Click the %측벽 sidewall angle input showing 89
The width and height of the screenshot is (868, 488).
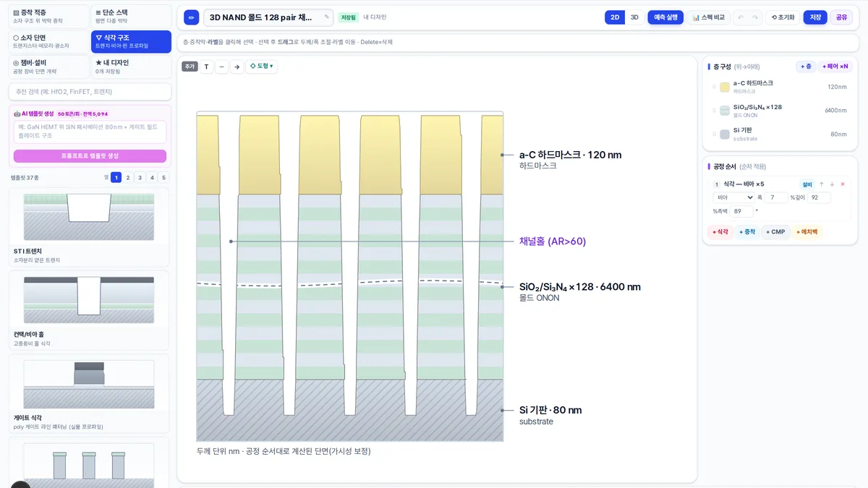(x=741, y=212)
